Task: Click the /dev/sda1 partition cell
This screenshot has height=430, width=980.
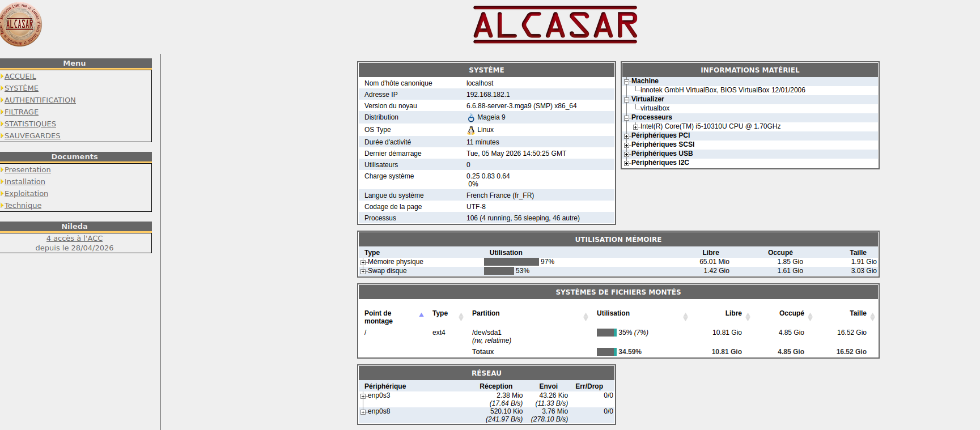Action: [x=487, y=333]
